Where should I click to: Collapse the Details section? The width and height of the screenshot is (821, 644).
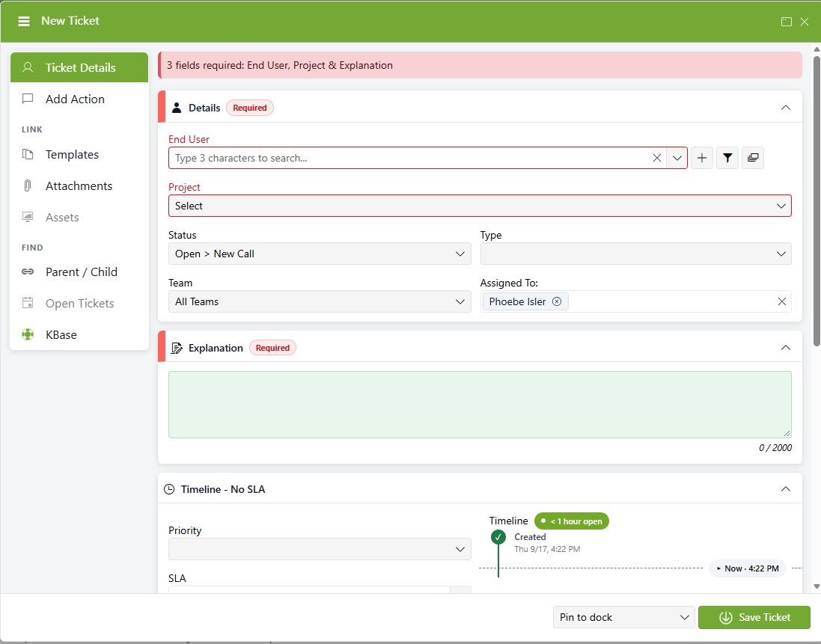tap(785, 108)
